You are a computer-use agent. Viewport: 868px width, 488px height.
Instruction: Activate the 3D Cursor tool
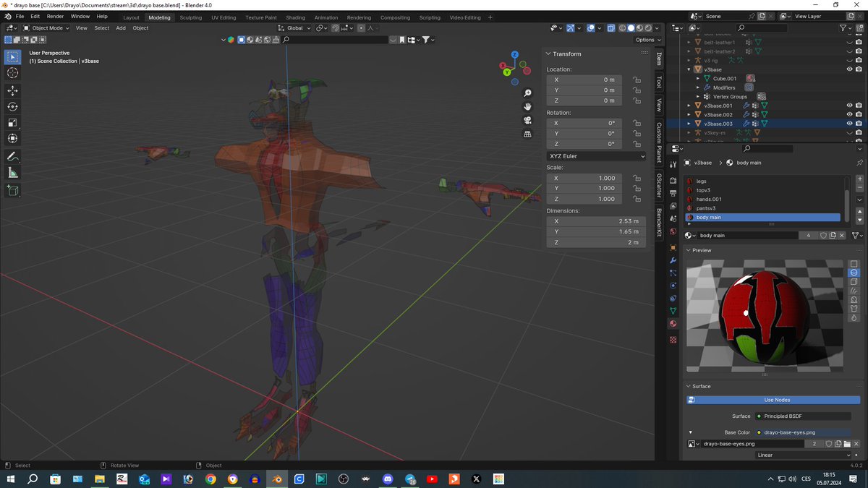(12, 73)
